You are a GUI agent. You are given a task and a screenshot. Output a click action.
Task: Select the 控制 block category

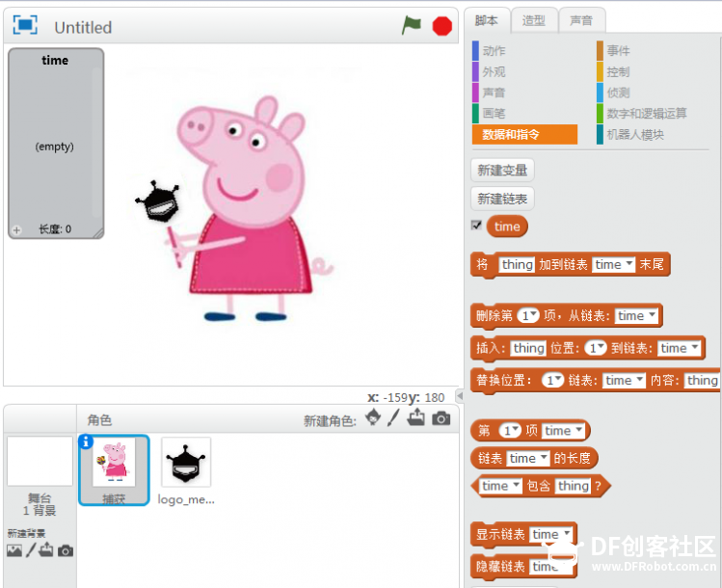pos(618,72)
